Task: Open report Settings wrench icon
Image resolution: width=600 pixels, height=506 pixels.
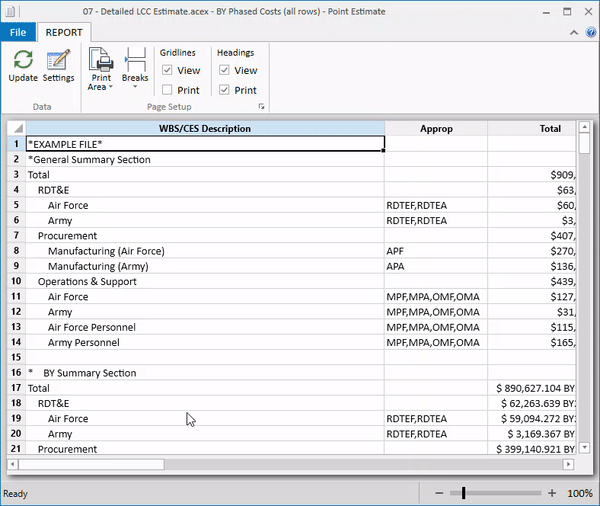Action: [58, 60]
